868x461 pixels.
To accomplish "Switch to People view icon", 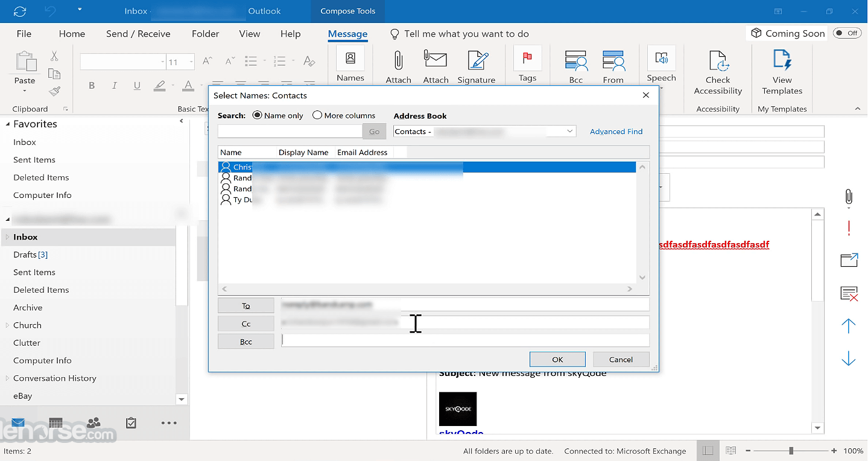I will coord(93,423).
